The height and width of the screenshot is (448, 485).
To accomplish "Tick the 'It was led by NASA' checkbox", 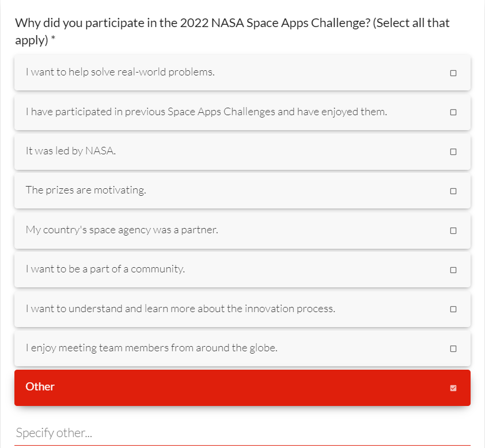I will point(453,152).
